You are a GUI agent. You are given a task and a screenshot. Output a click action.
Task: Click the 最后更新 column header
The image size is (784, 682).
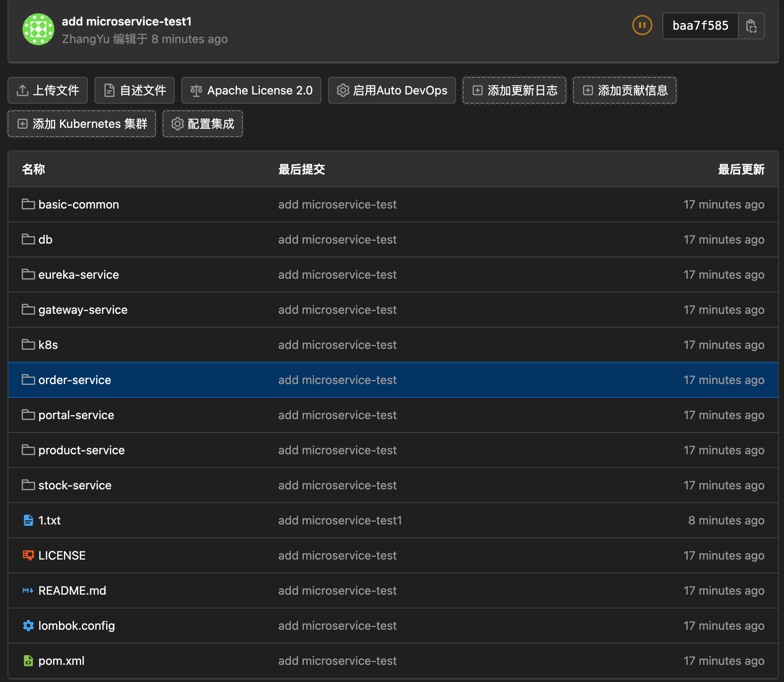pos(741,169)
